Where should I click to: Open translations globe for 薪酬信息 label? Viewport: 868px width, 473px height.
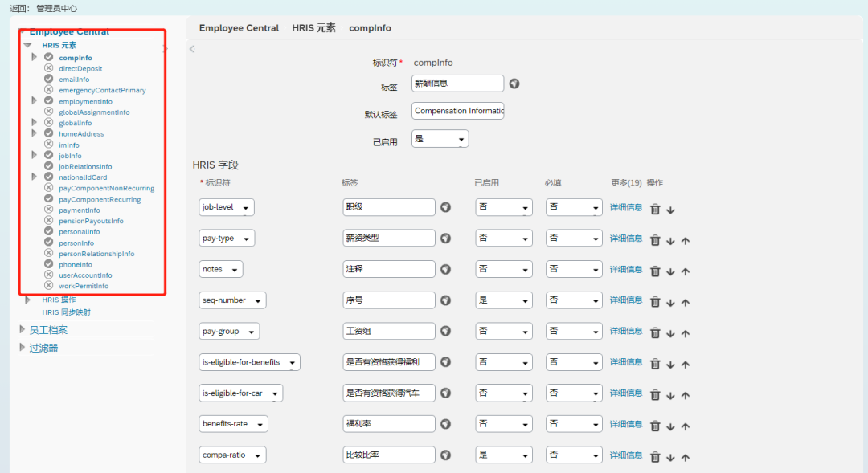point(514,84)
